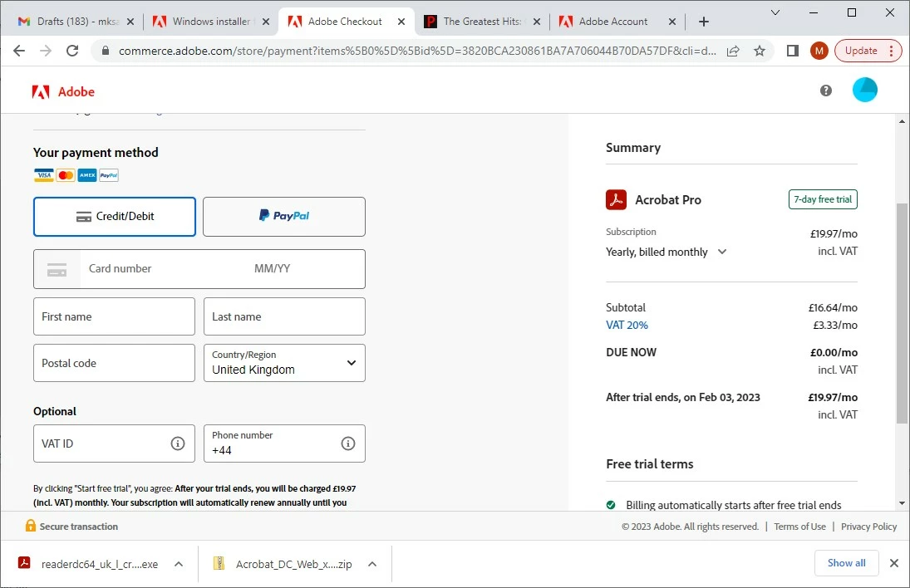Select Credit/Debit payment method

pyautogui.click(x=115, y=216)
